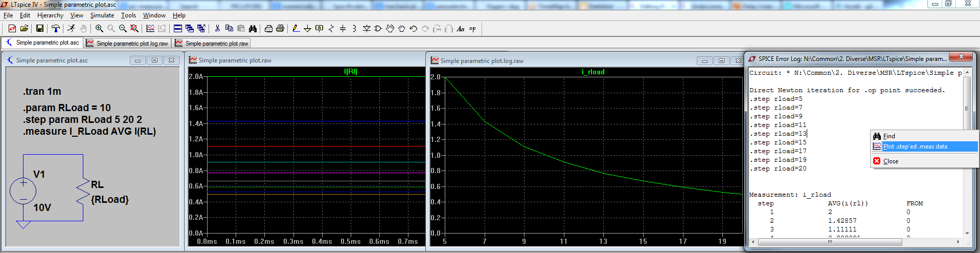Screen dimensions: 980x253
Task: Choose Plot .step'ed .meas data
Action: click(x=915, y=146)
